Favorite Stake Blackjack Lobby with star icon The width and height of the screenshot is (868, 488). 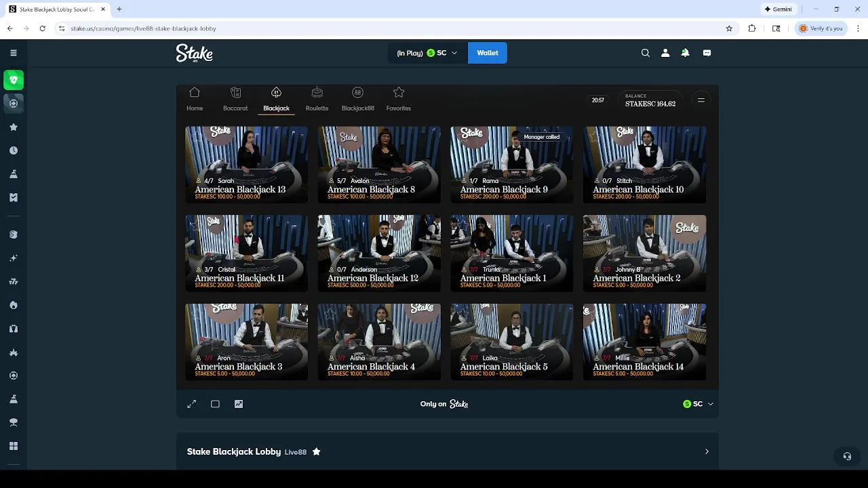(317, 451)
